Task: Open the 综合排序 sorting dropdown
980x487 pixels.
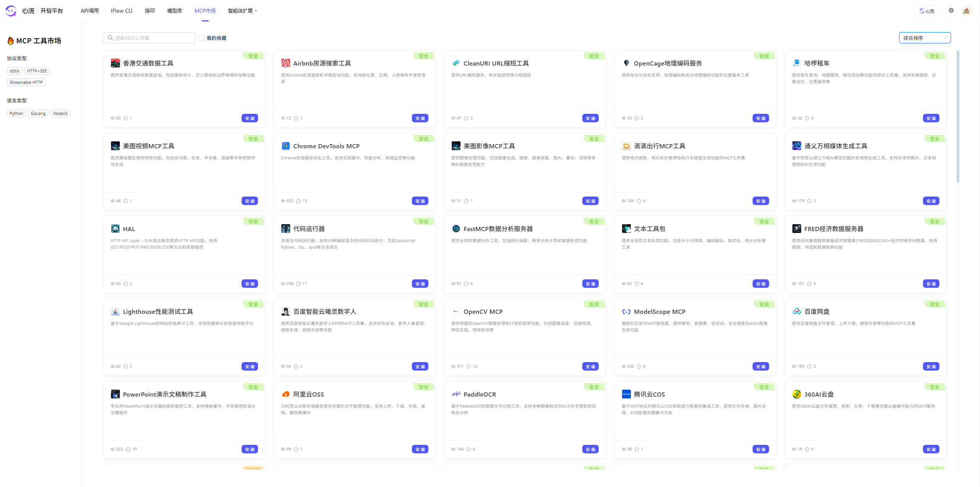Action: coord(924,38)
